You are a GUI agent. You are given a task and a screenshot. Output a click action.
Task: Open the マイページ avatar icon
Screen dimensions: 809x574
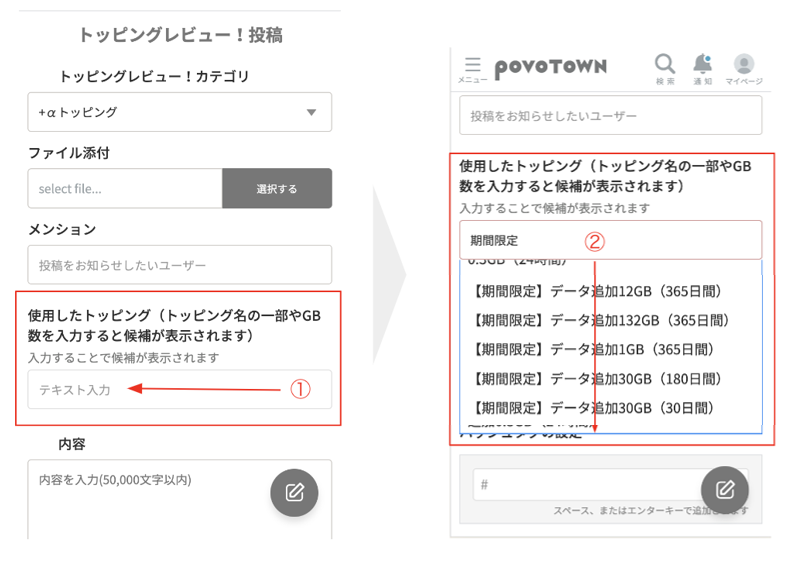point(743,66)
